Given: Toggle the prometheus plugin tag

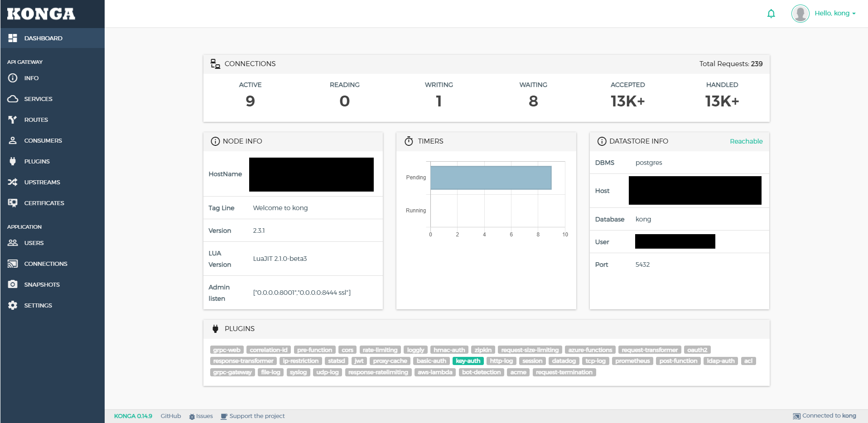Looking at the screenshot, I should (632, 361).
